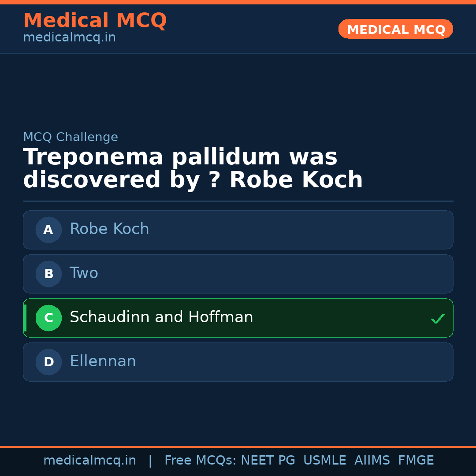Viewport: 476px width, 476px height.
Task: Click the "MCQ Challenge" label
Action: [71, 138]
